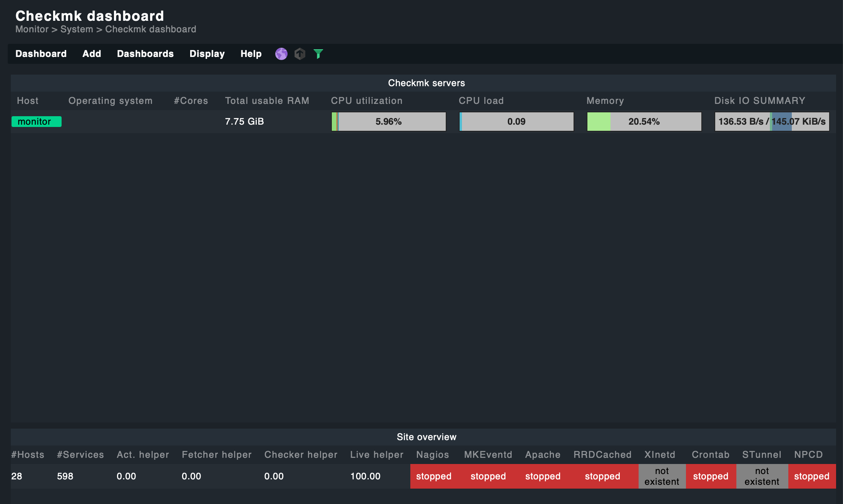Click the gray hexagon arrow icon

(x=300, y=54)
